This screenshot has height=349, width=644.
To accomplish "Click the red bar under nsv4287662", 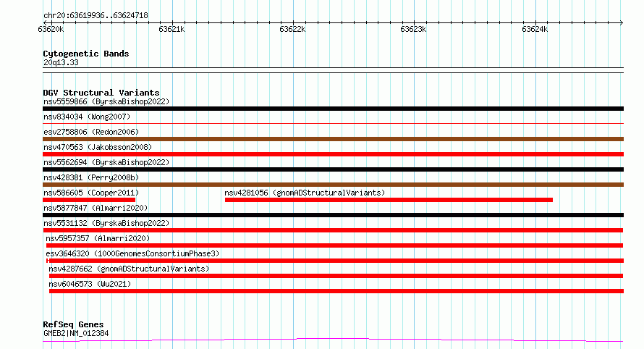I will tap(336, 276).
